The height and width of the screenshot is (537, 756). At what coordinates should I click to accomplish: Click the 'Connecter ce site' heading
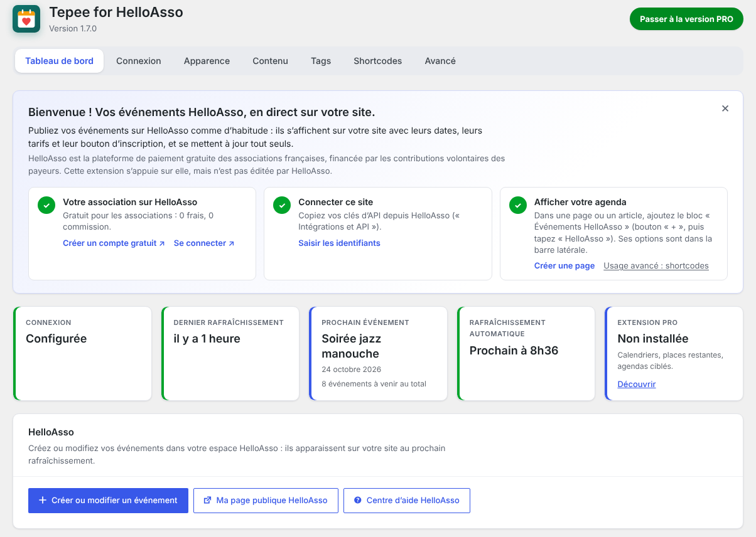[x=336, y=203]
